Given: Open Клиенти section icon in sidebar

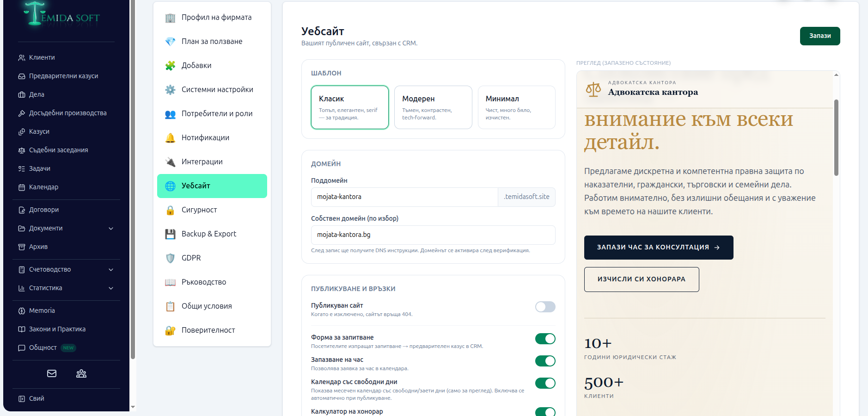Looking at the screenshot, I should [22, 58].
